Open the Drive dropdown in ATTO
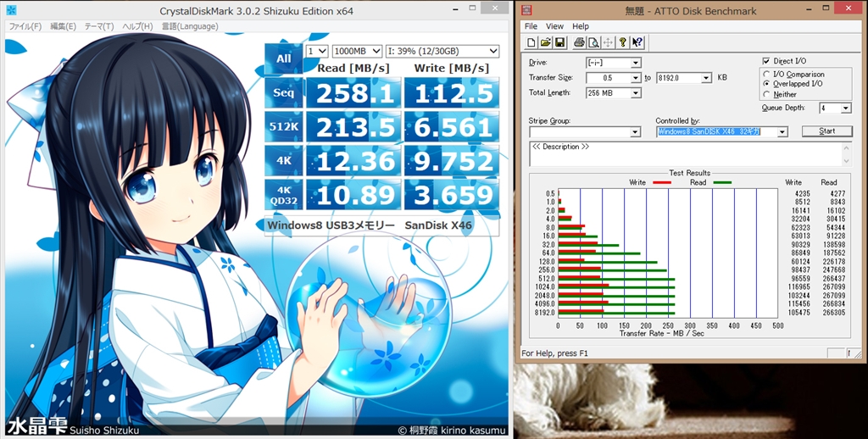This screenshot has height=439, width=868. click(x=636, y=63)
